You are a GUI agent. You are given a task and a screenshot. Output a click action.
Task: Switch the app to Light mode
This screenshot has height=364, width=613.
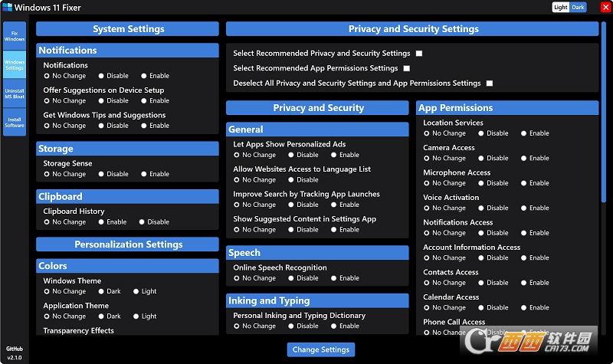tap(561, 8)
